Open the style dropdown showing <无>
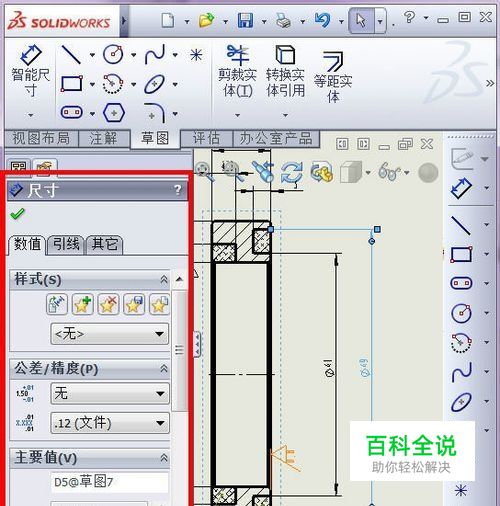This screenshot has height=506, width=500. click(110, 333)
